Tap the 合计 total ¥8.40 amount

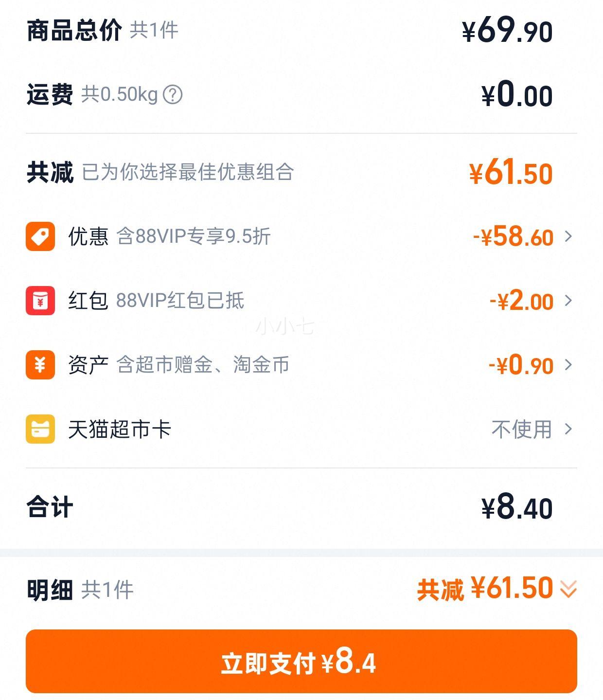click(517, 507)
